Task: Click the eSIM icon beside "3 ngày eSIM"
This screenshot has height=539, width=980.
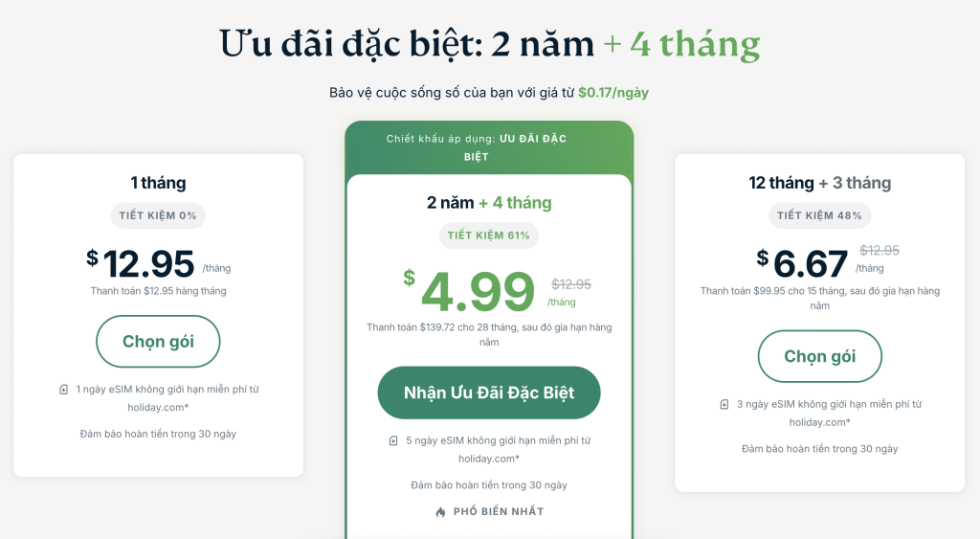Action: [724, 405]
